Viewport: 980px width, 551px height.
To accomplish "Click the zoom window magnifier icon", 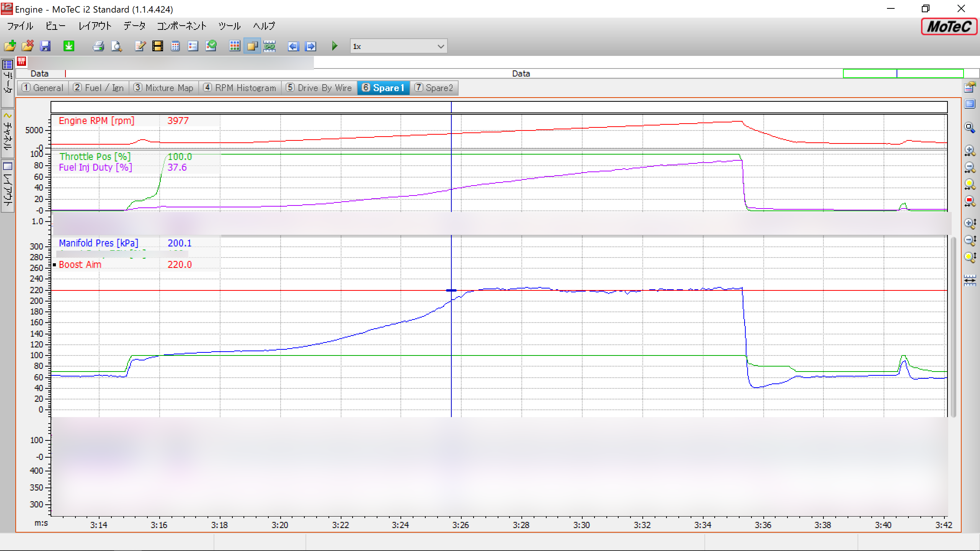I will [x=969, y=127].
